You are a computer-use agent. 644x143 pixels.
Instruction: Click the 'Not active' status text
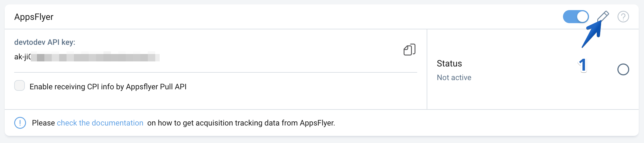click(x=454, y=77)
